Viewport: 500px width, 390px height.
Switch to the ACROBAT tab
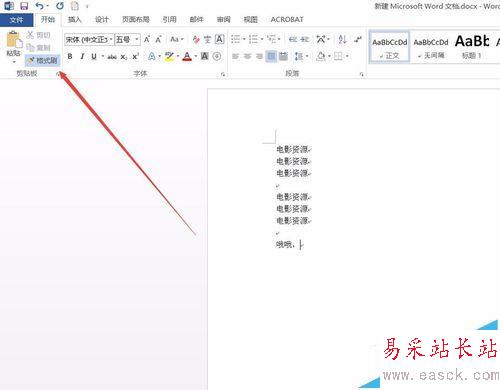[x=287, y=20]
